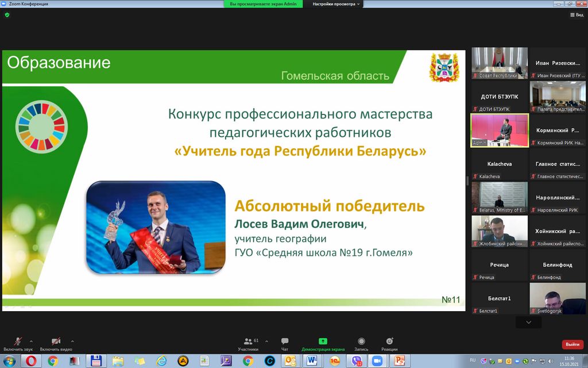Click the RU language indicator in tray
Image resolution: width=588 pixels, height=368 pixels.
tap(473, 360)
